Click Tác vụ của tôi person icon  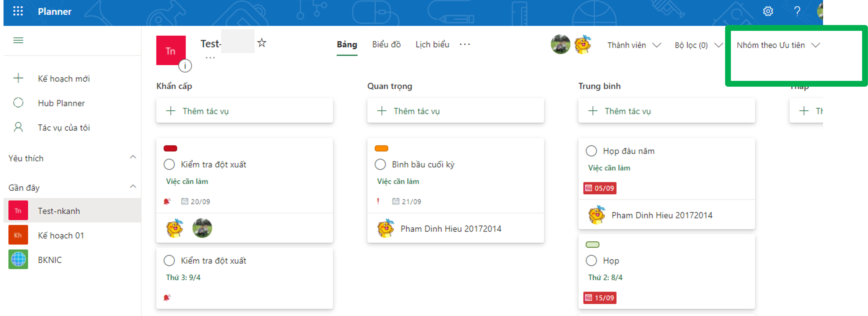[18, 128]
